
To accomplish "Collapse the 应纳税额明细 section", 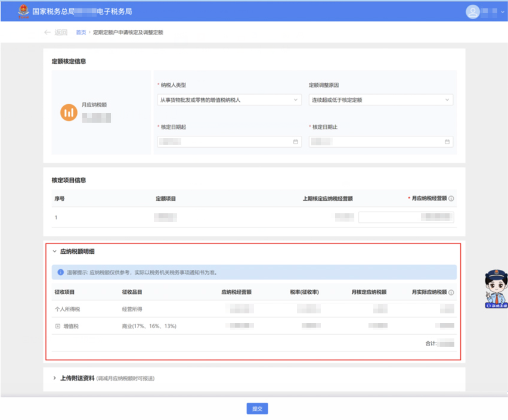I will point(55,252).
